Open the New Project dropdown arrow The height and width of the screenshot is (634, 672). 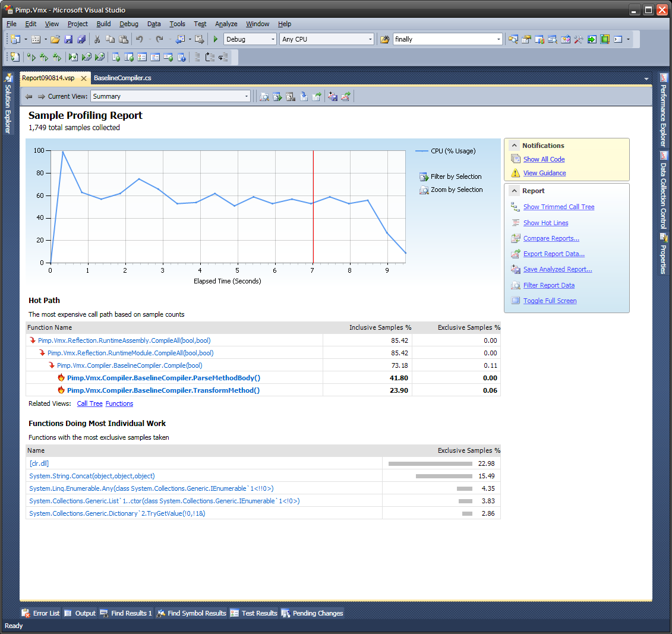pyautogui.click(x=26, y=39)
